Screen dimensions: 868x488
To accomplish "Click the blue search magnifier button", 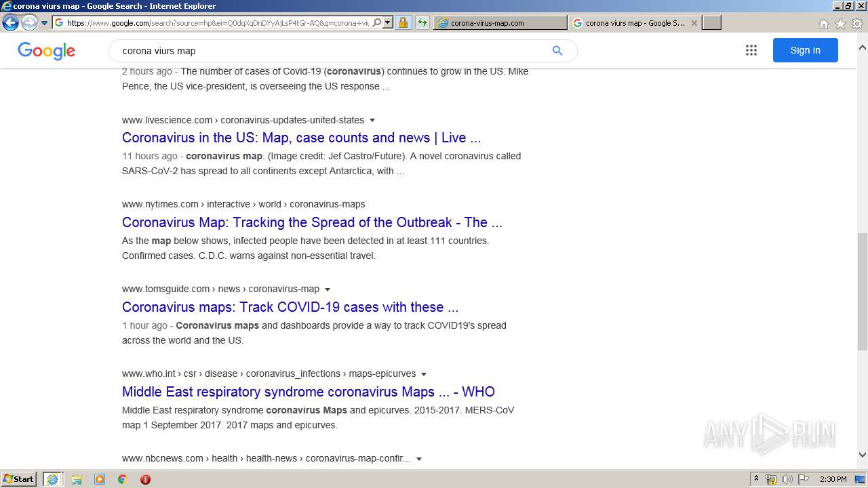I will click(x=557, y=51).
